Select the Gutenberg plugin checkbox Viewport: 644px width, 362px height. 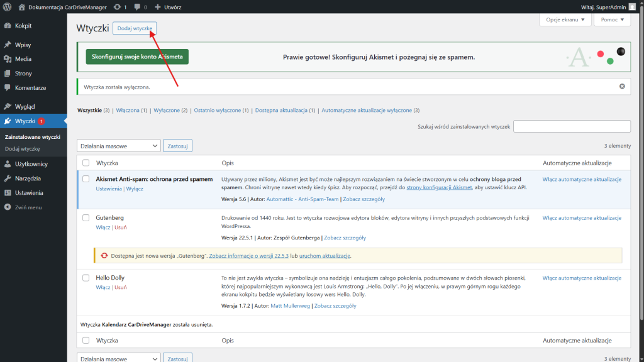point(86,217)
